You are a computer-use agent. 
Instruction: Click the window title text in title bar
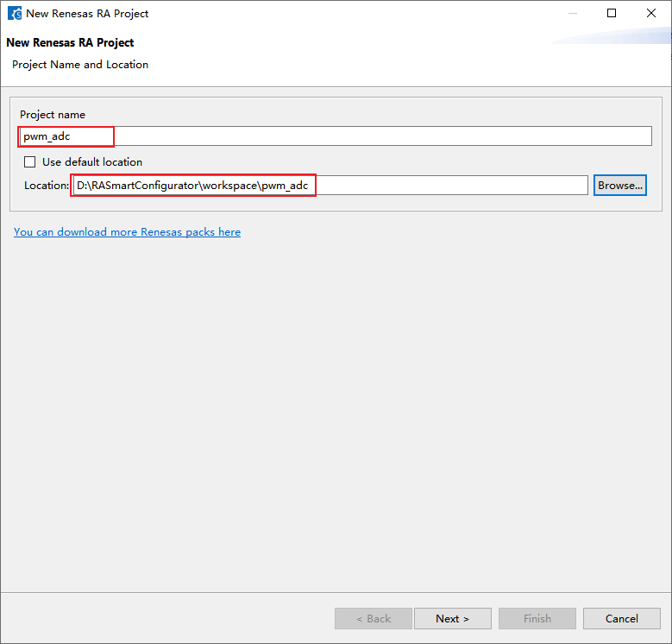[87, 13]
